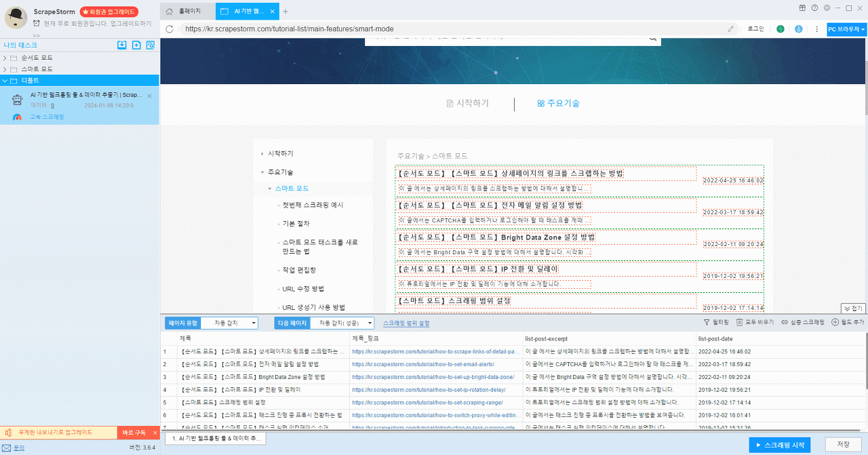Viewport: 868px width, 455px height.
Task: Open the 페이지 유형 자동 감지 dropdown
Action: coord(229,323)
